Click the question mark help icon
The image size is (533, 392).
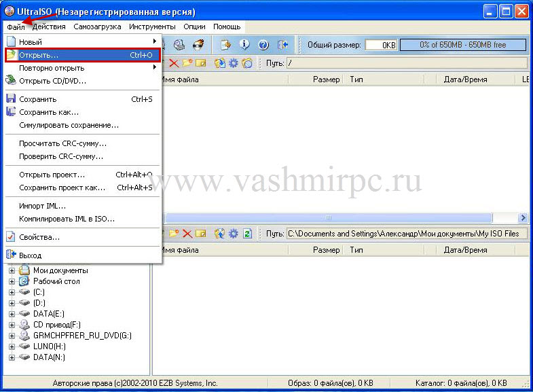(263, 45)
